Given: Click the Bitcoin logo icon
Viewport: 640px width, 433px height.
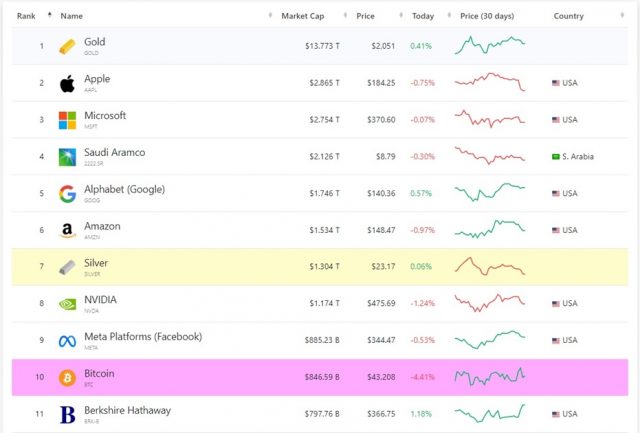Looking at the screenshot, I should coord(67,377).
